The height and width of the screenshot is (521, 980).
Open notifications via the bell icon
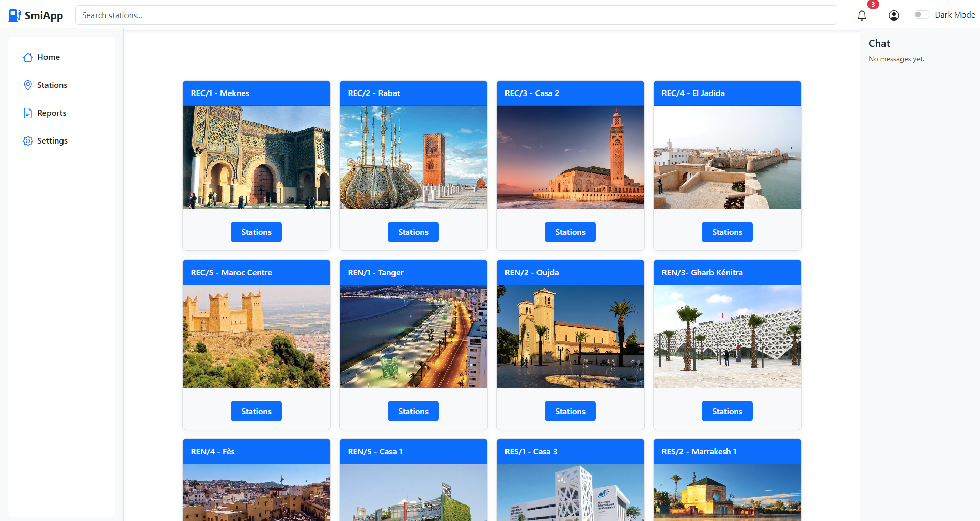pos(862,15)
